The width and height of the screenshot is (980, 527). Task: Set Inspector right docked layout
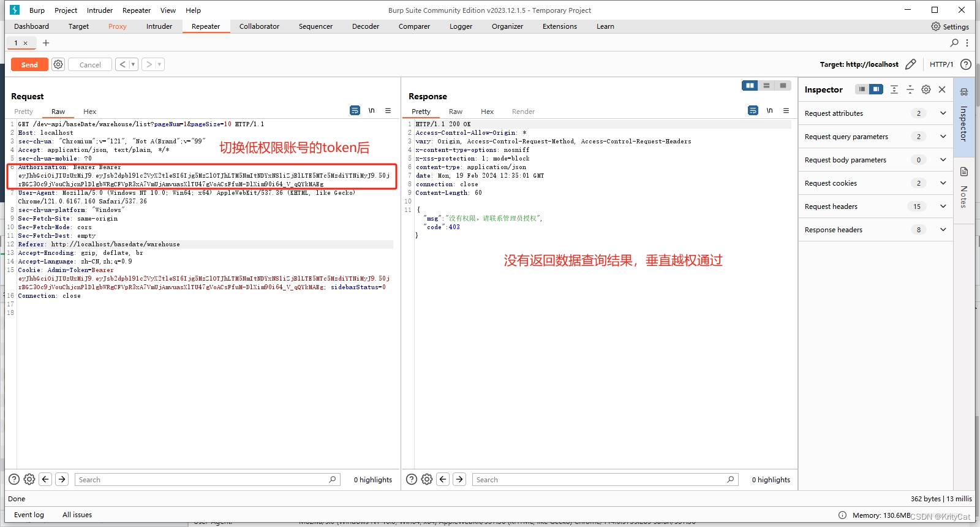point(876,89)
